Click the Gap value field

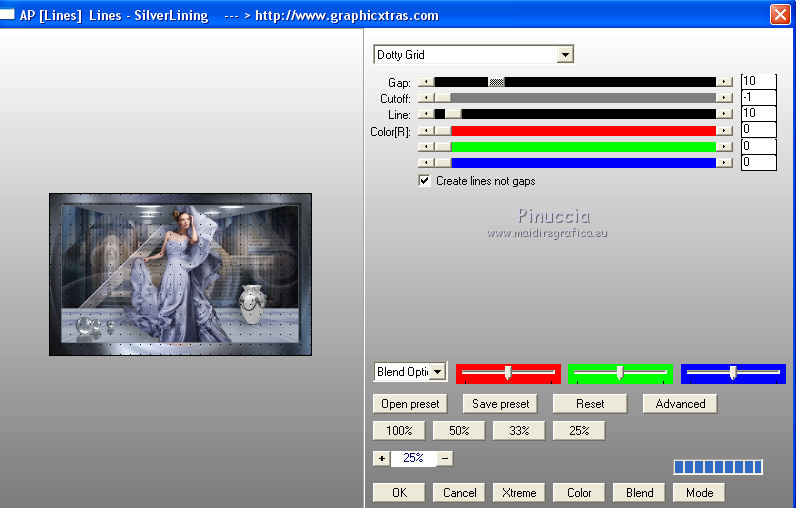[758, 81]
